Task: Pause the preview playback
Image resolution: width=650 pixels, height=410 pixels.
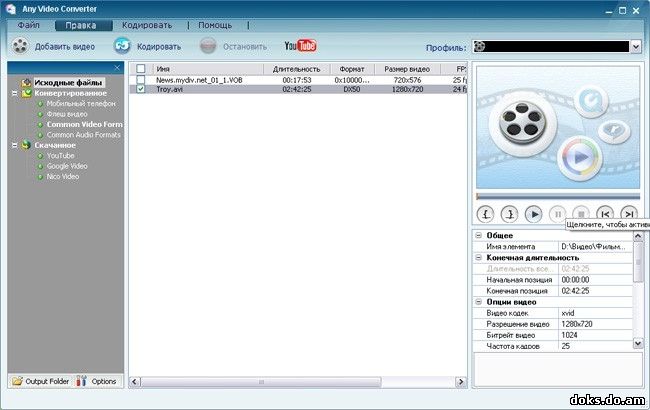Action: tap(558, 214)
